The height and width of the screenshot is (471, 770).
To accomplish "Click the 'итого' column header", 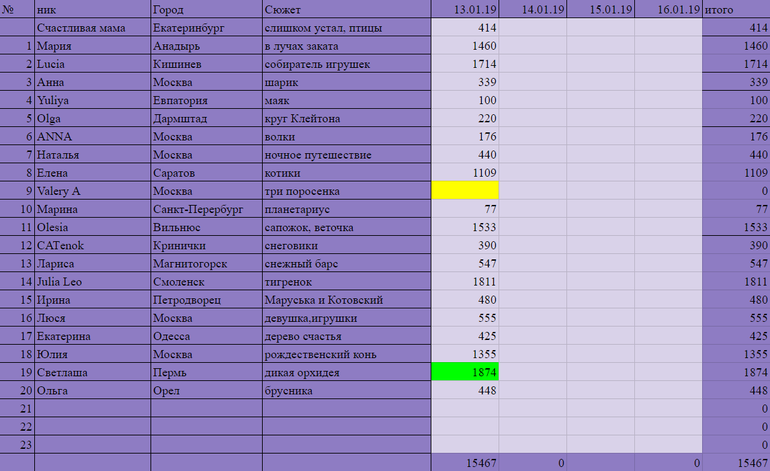I will tap(736, 9).
